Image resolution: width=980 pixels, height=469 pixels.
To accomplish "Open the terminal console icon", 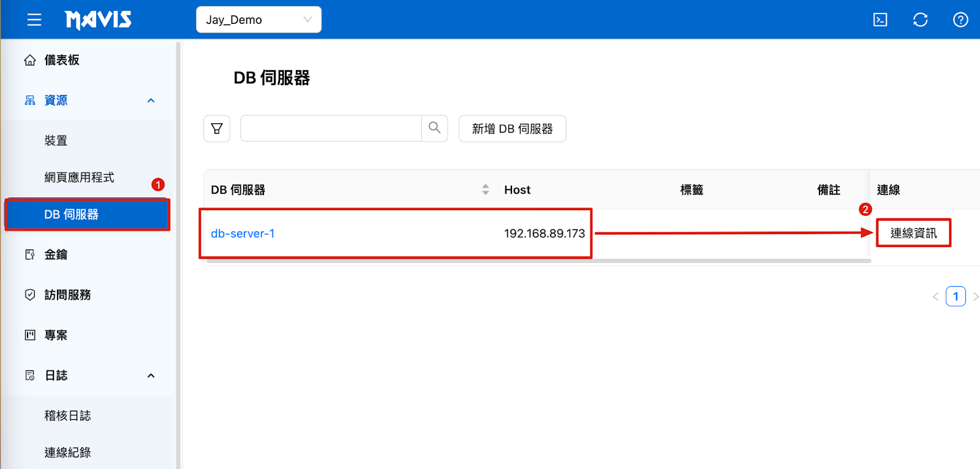I will (x=880, y=20).
